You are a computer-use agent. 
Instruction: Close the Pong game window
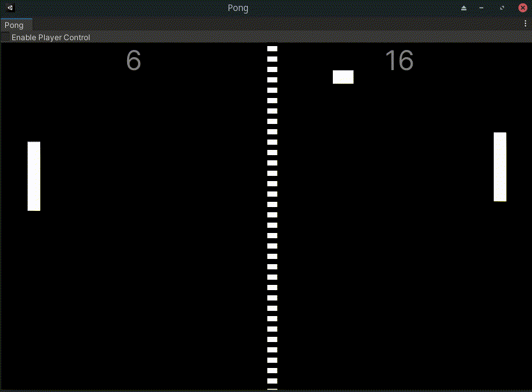click(524, 8)
